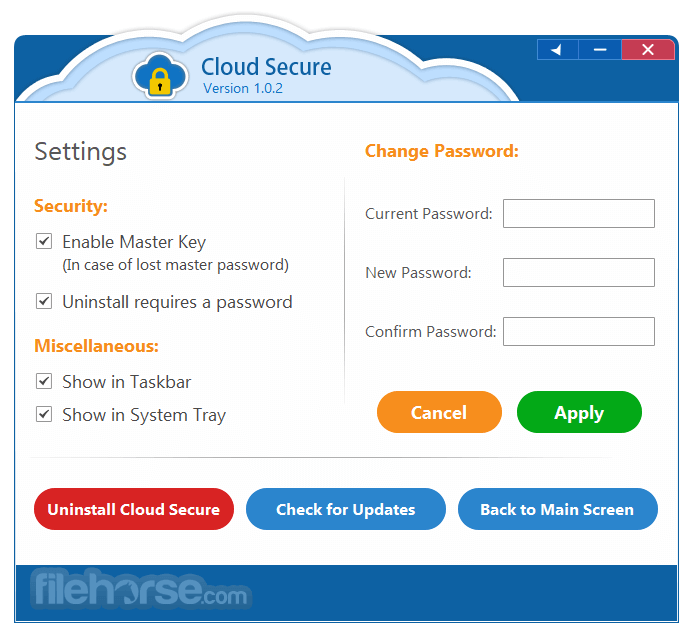Click the cloud padlock logo icon
This screenshot has height=640, width=694.
point(160,75)
